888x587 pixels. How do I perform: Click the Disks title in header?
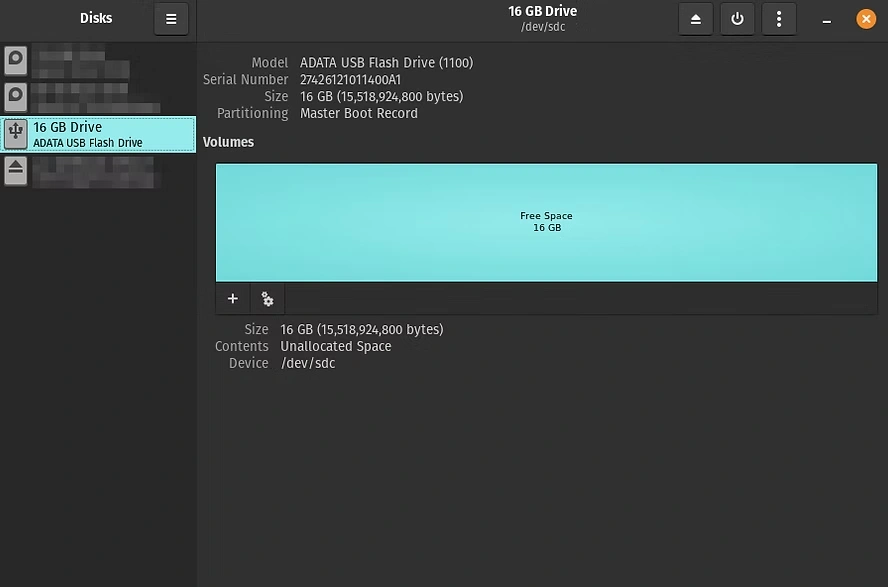(96, 18)
